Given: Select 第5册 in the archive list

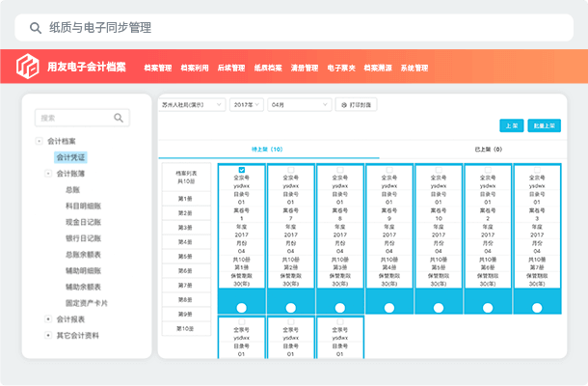Looking at the screenshot, I should (184, 257).
